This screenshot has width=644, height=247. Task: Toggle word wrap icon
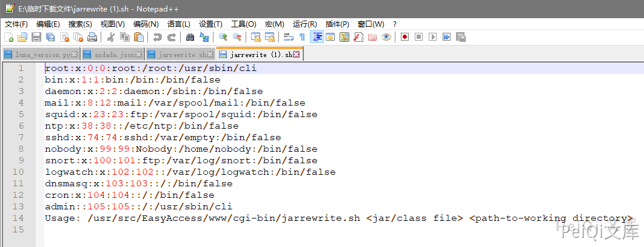(x=289, y=37)
